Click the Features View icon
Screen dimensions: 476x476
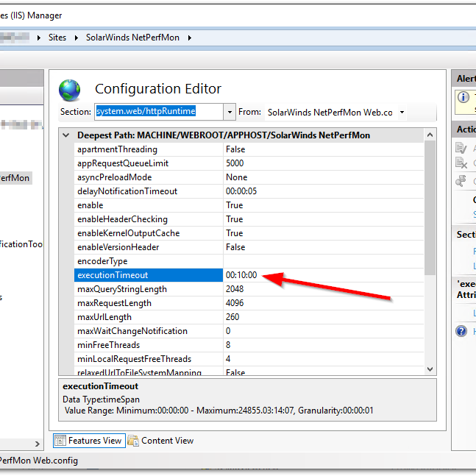coord(60,441)
